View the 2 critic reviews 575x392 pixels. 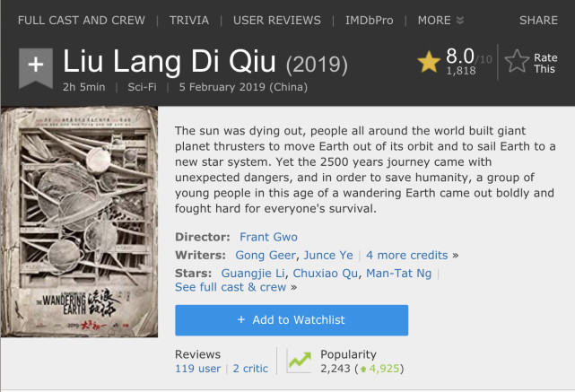click(250, 369)
